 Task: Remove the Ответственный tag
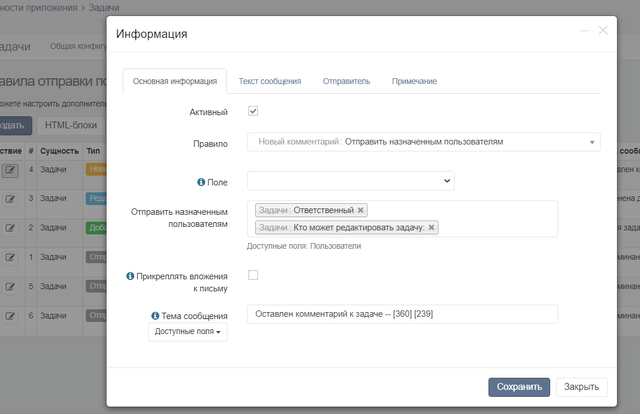coord(360,210)
